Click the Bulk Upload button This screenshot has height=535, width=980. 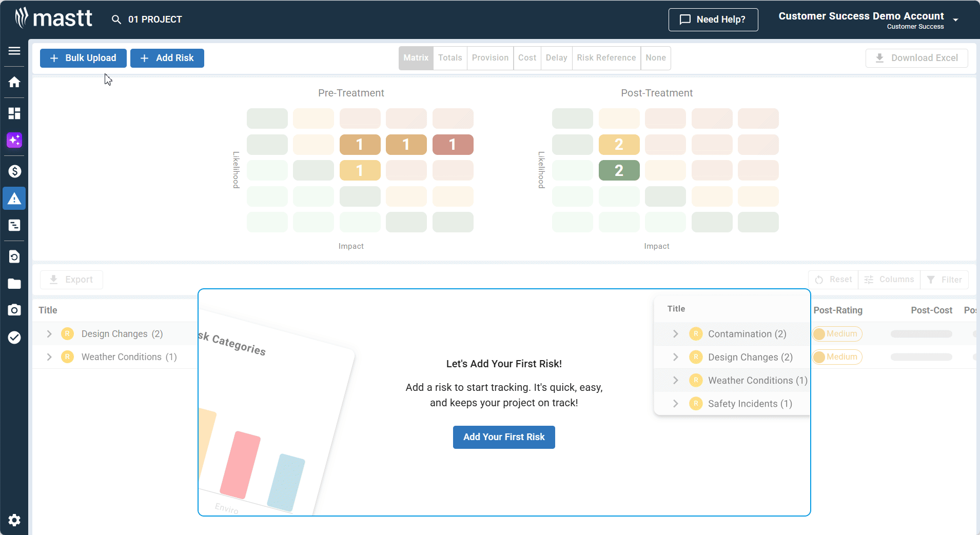coord(83,58)
